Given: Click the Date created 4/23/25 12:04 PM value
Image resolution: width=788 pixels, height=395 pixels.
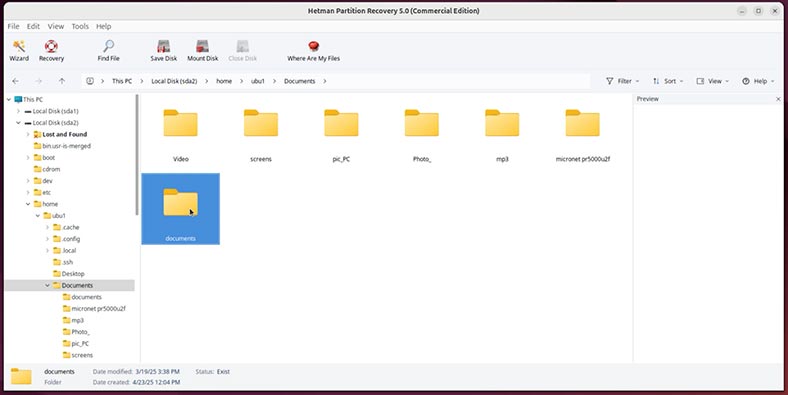Looking at the screenshot, I should click(157, 382).
